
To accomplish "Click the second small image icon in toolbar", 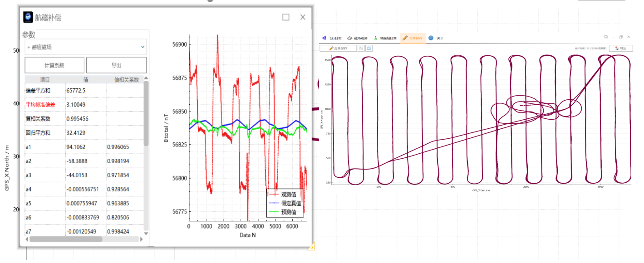I will [369, 48].
